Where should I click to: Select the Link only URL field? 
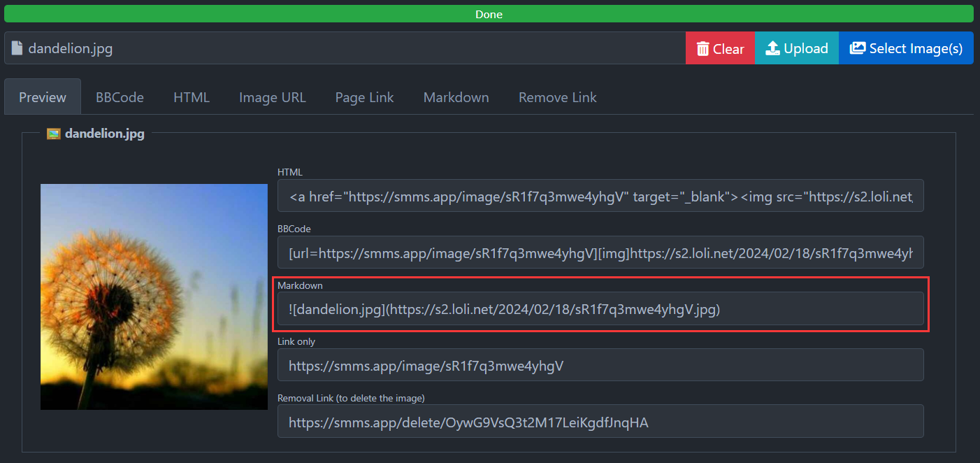coord(600,364)
